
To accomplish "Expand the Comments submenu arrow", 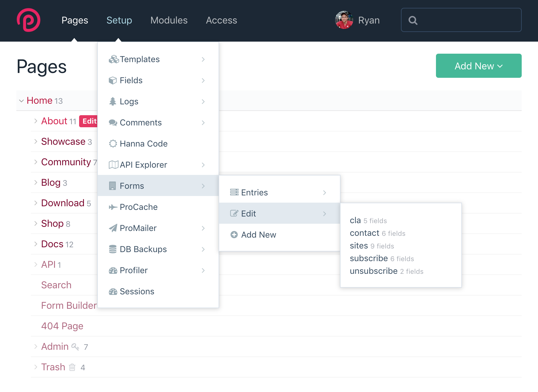I will pos(203,123).
